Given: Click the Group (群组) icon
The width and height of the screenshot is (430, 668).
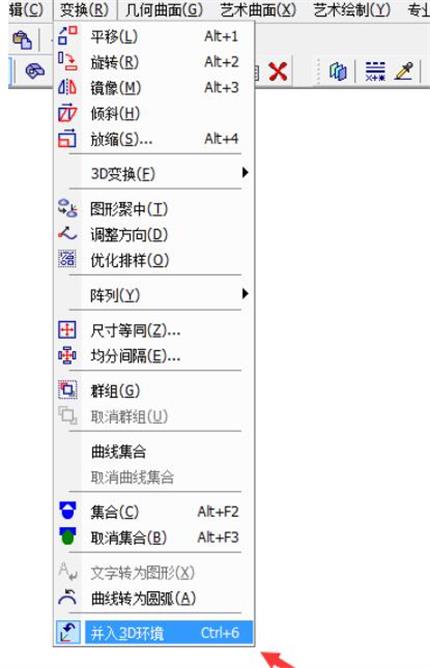Looking at the screenshot, I should coord(68,390).
